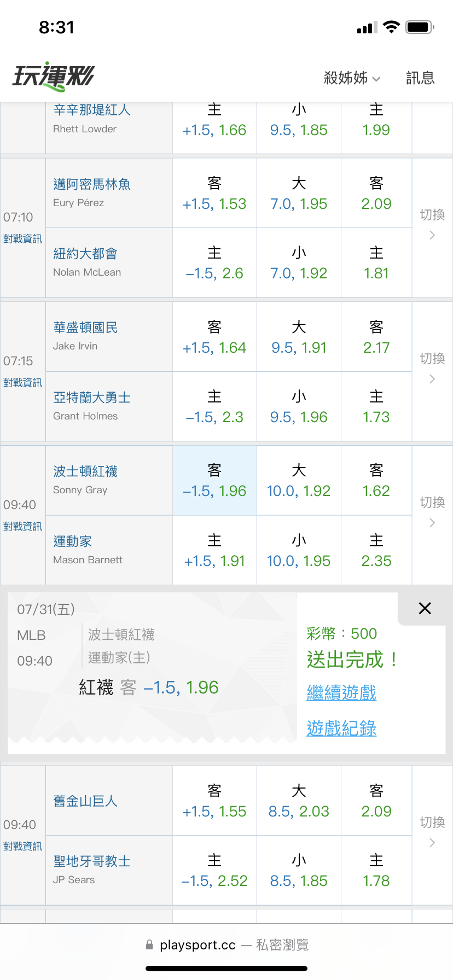Open 聖地牙哥教士 team page
This screenshot has height=980, width=453.
(92, 861)
